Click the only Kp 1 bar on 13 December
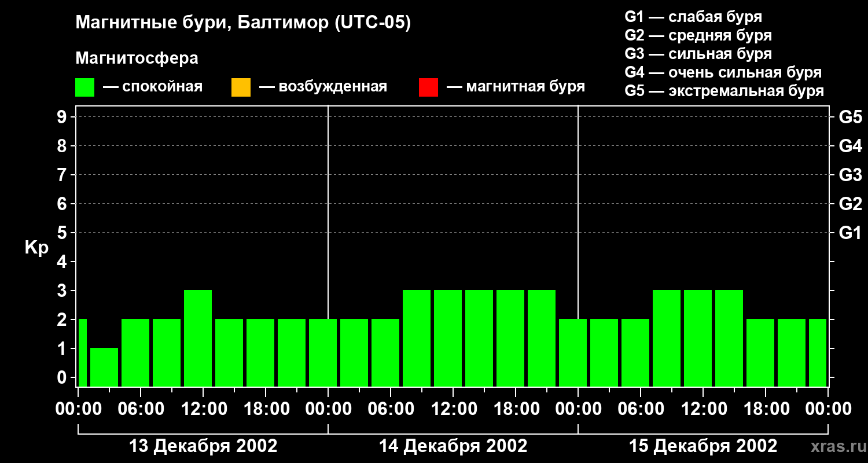 click(x=104, y=367)
